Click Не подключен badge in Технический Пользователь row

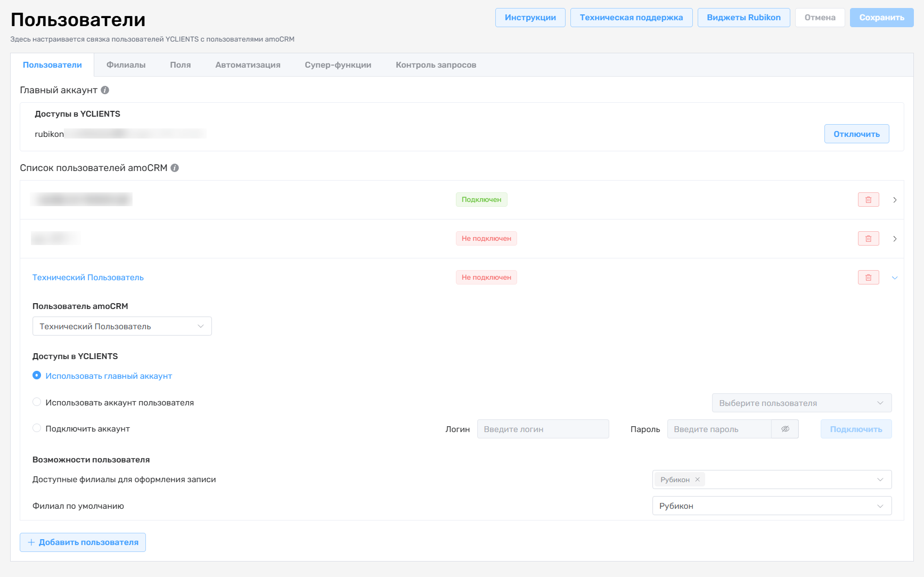486,278
